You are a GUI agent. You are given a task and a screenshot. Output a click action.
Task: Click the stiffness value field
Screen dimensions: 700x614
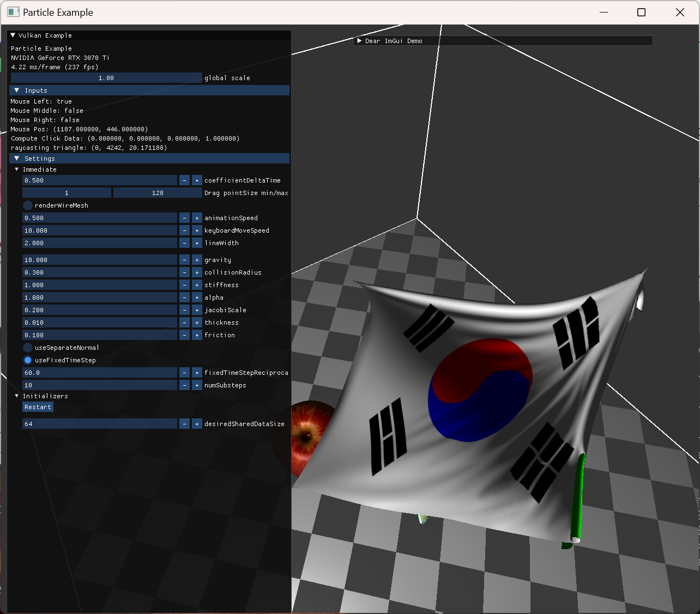[x=100, y=285]
